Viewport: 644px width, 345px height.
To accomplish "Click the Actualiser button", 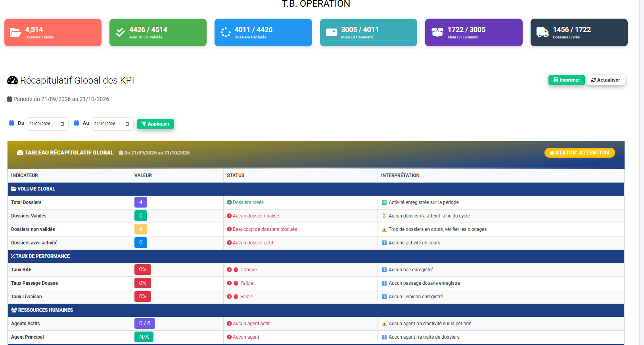I will [x=606, y=80].
